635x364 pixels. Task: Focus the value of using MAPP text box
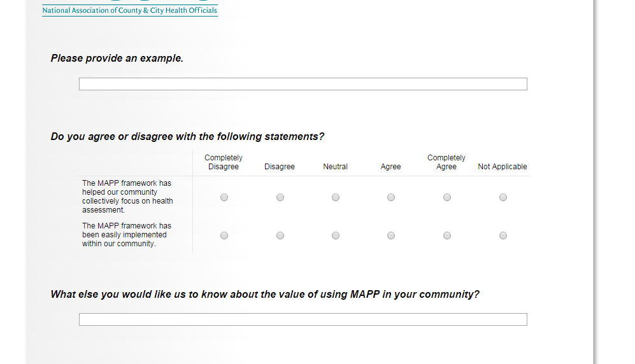(x=303, y=319)
